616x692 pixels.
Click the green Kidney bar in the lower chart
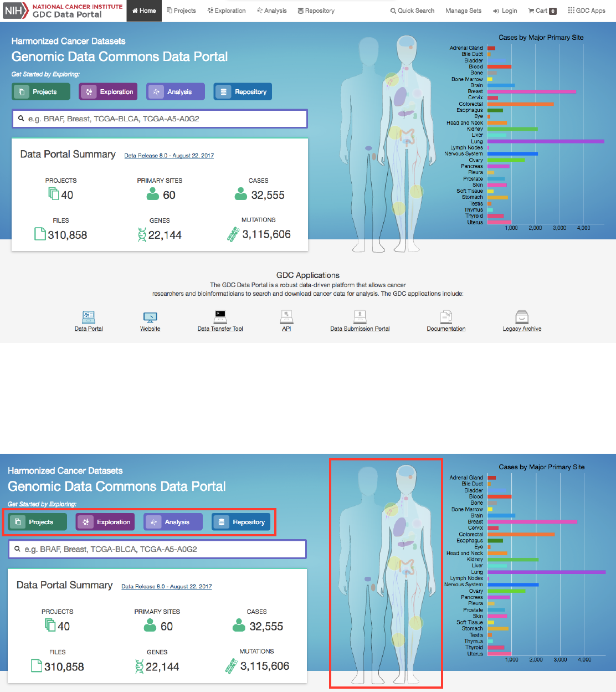(513, 560)
